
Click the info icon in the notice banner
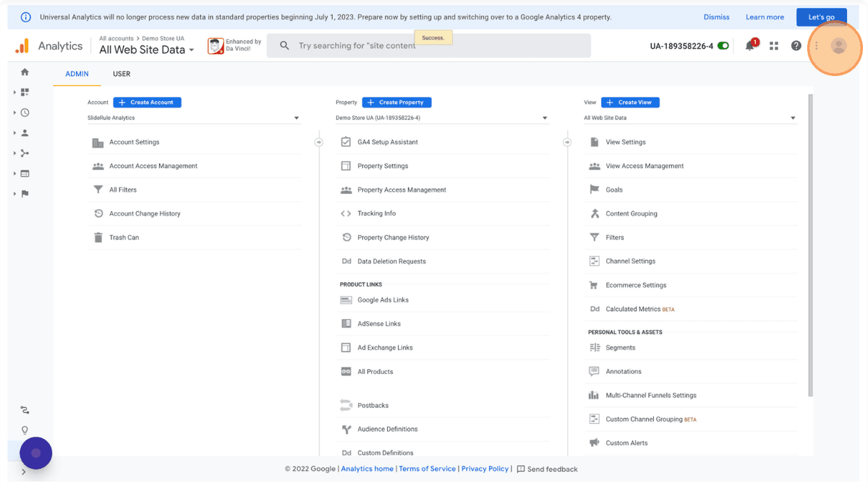[x=26, y=17]
